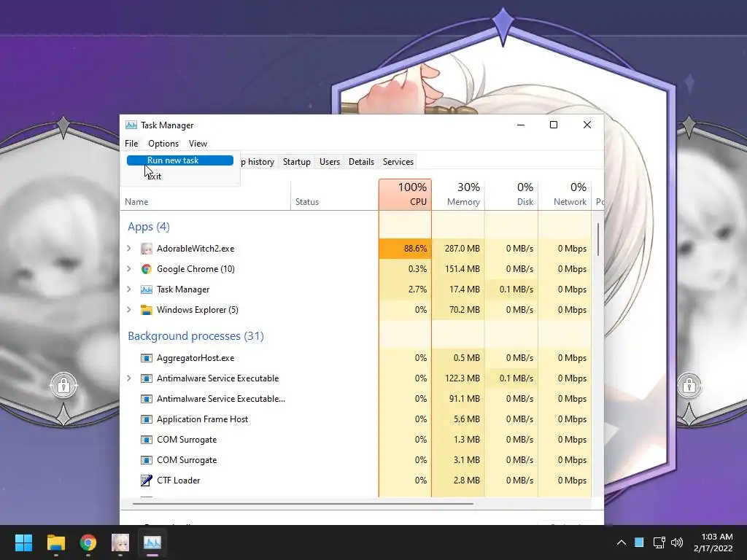
Task: Open the File menu
Action: point(131,144)
